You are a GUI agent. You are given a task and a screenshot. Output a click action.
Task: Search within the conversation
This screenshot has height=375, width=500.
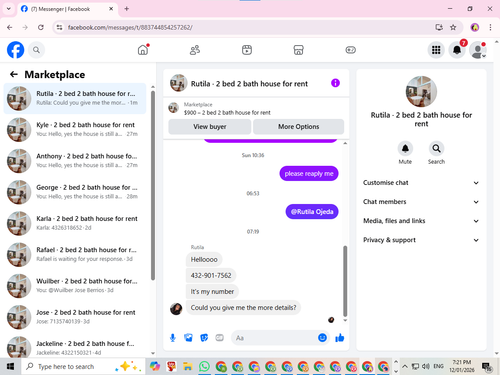[x=436, y=149]
